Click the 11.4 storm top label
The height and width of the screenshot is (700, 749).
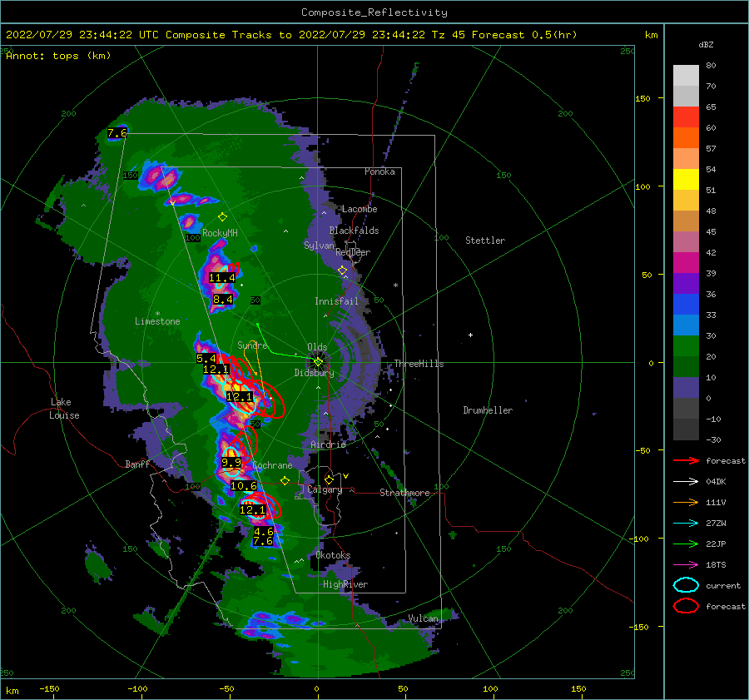pos(222,278)
